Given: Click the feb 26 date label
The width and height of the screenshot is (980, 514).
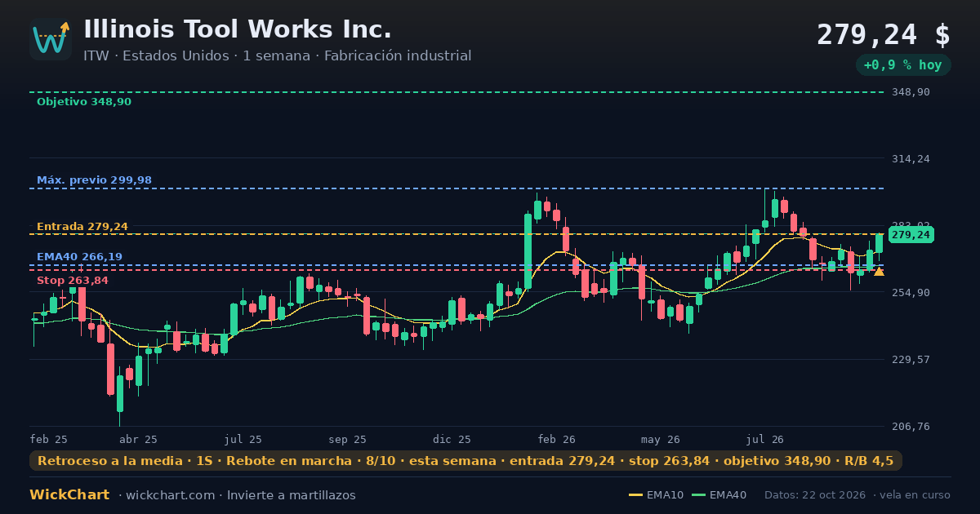Looking at the screenshot, I should 557,440.
